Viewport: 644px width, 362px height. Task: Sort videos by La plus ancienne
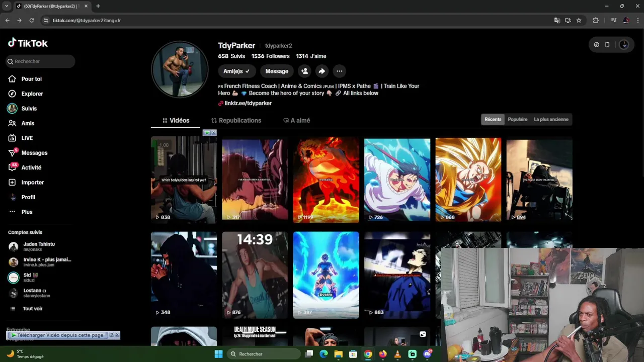click(551, 119)
